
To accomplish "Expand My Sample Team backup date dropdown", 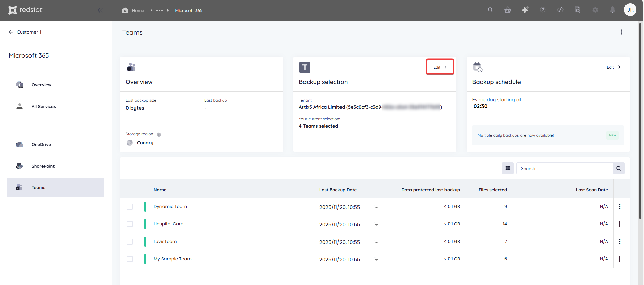I will click(x=377, y=260).
